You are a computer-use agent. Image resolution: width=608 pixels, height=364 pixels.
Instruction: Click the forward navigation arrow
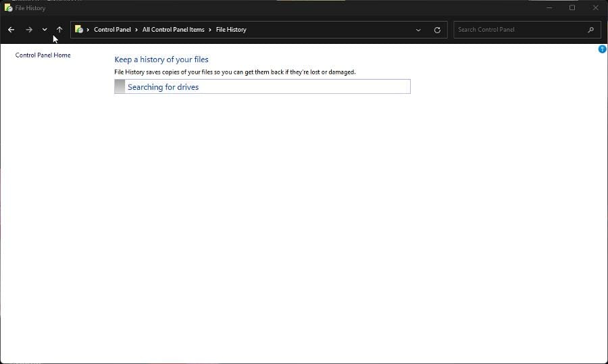29,30
